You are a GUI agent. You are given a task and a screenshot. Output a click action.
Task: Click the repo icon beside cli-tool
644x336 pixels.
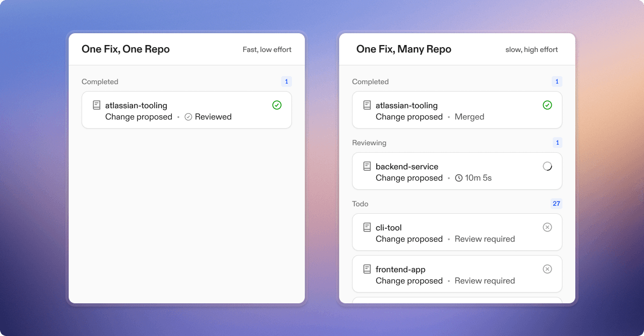(367, 227)
